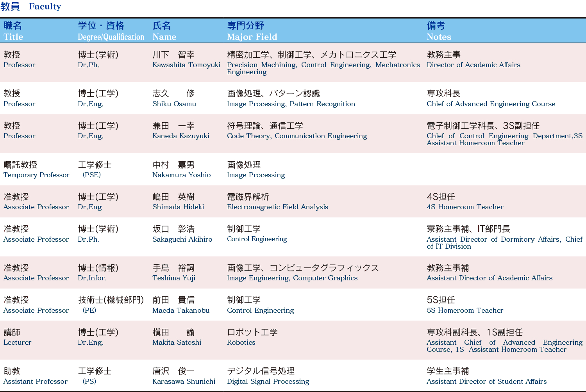Click 'Precision Machining, Control Engineering' field text

299,65
